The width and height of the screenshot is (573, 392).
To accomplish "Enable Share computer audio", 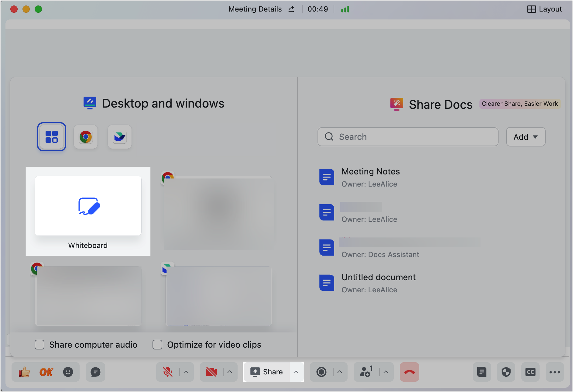I will [39, 345].
